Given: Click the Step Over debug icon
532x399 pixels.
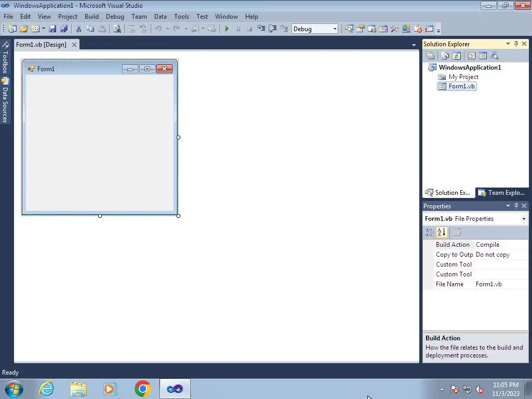Looking at the screenshot, I should [272, 29].
